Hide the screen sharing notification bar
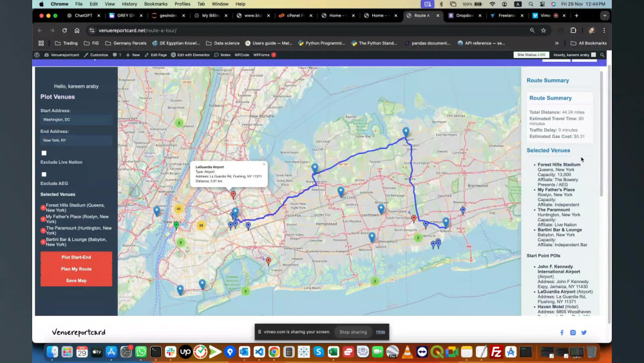Image resolution: width=644 pixels, height=363 pixels. [x=381, y=332]
